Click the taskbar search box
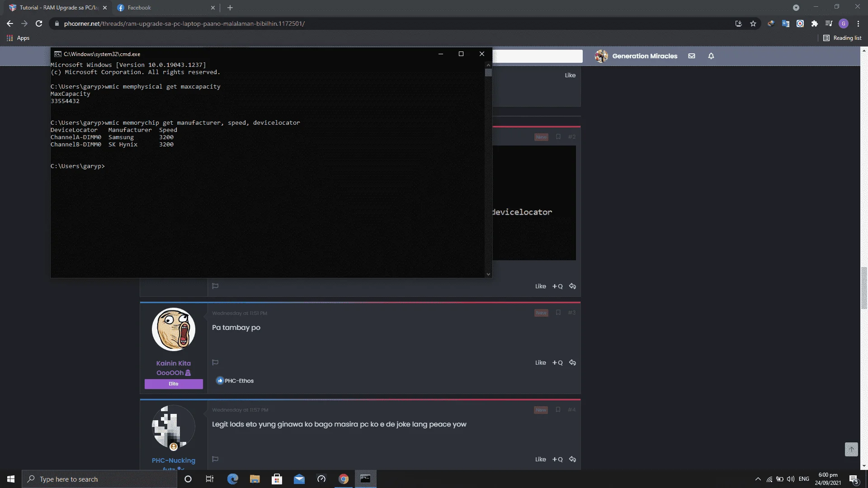This screenshot has height=488, width=868. click(99, 479)
